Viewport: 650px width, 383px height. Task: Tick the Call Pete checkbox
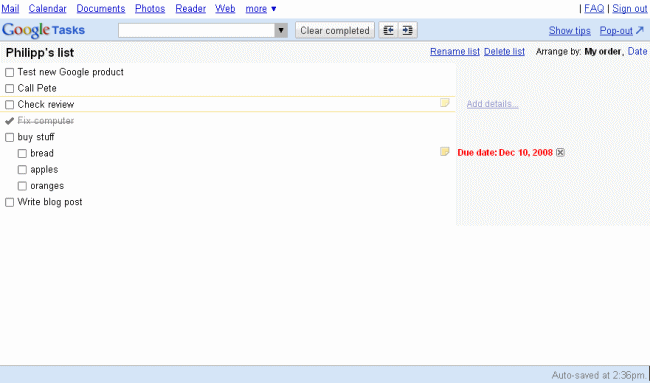point(10,89)
